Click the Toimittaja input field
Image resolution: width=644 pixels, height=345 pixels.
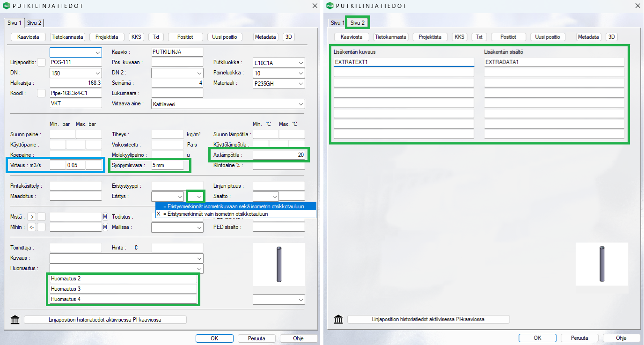tap(75, 248)
